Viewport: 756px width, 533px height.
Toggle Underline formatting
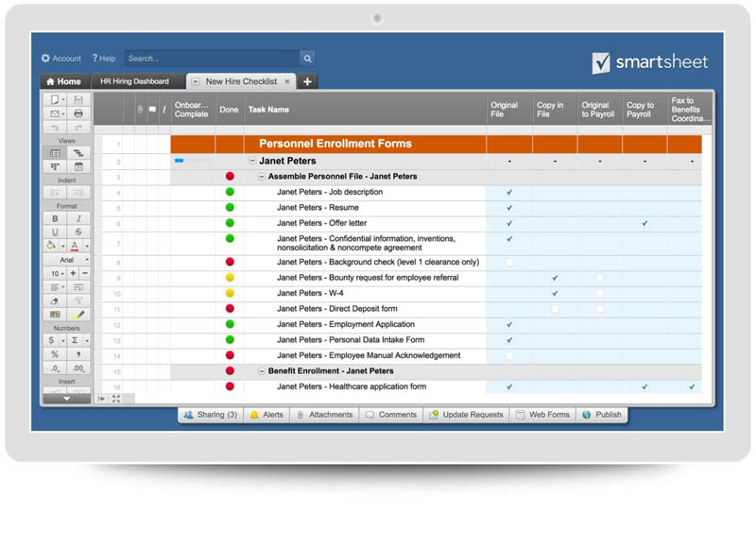55,232
